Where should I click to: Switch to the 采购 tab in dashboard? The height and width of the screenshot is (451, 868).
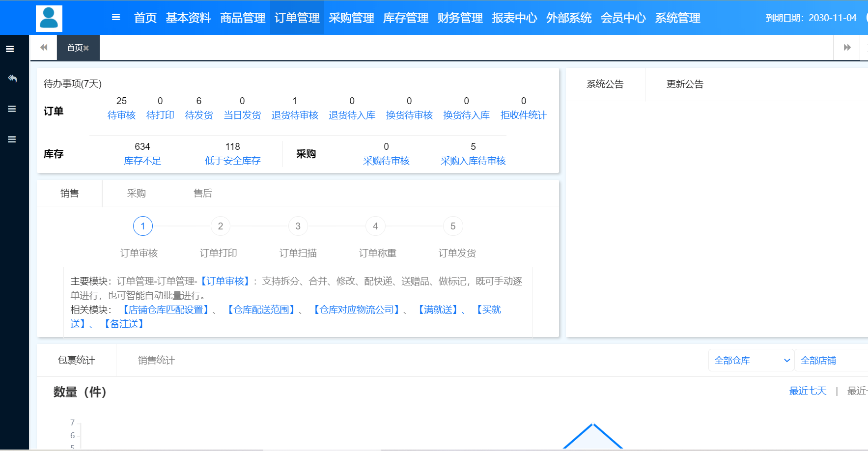[x=136, y=193]
